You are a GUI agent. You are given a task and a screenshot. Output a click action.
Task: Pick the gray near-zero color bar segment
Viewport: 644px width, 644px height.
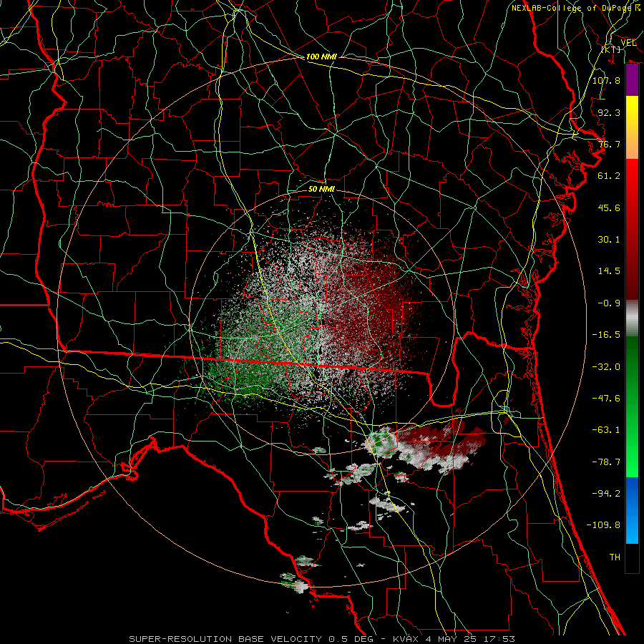632,317
